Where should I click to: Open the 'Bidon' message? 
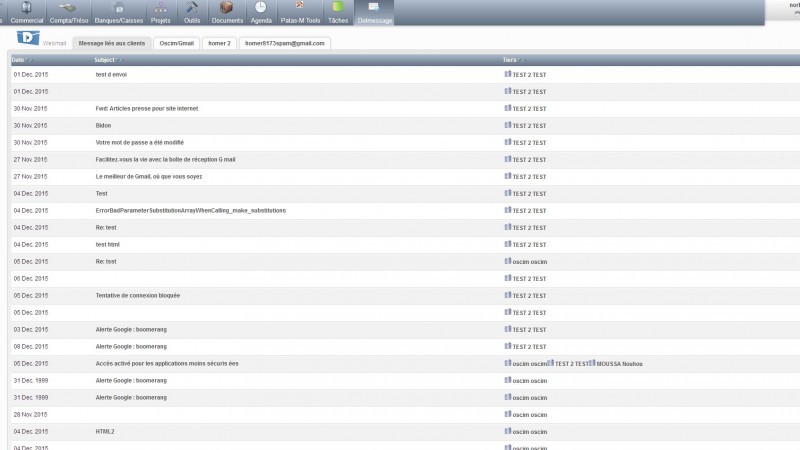(103, 126)
